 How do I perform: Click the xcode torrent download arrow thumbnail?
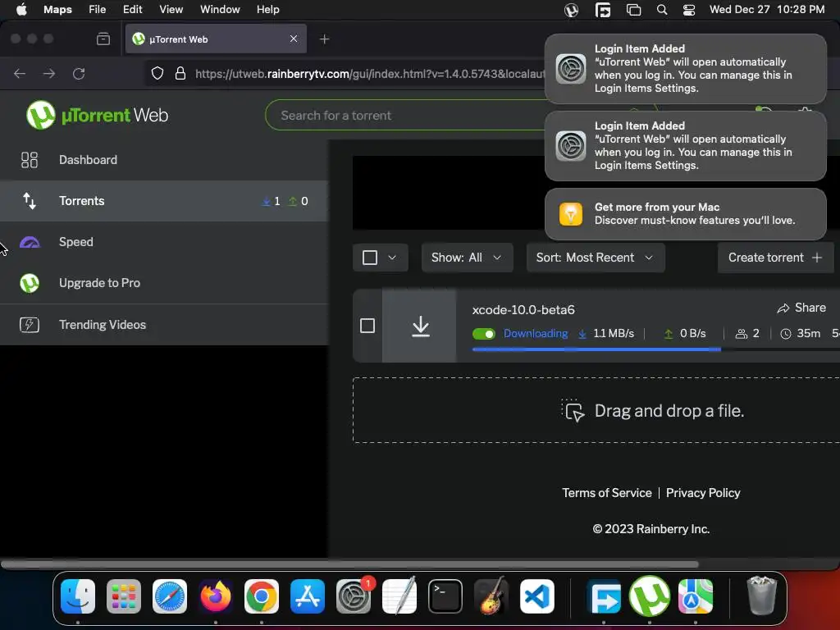(419, 326)
